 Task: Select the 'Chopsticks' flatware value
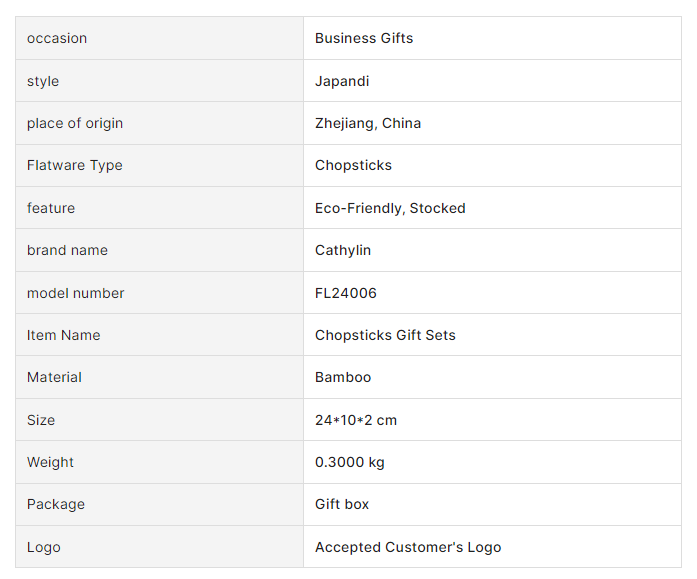click(x=353, y=165)
